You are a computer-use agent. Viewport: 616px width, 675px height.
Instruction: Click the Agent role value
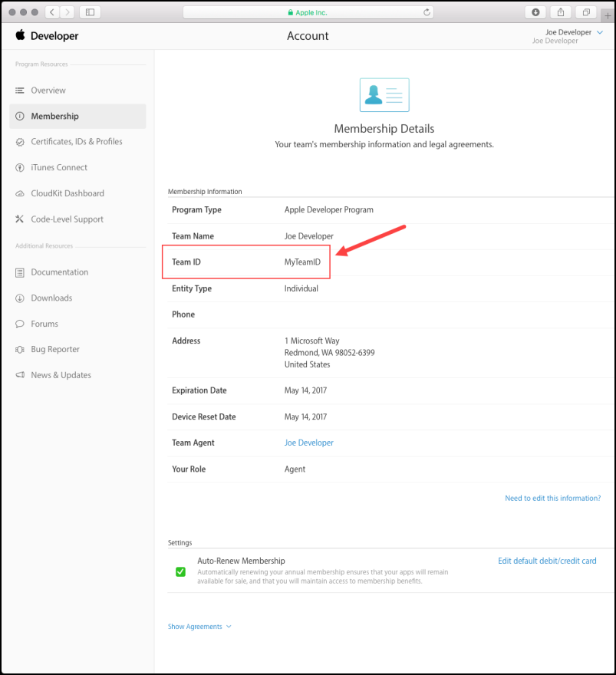[295, 469]
